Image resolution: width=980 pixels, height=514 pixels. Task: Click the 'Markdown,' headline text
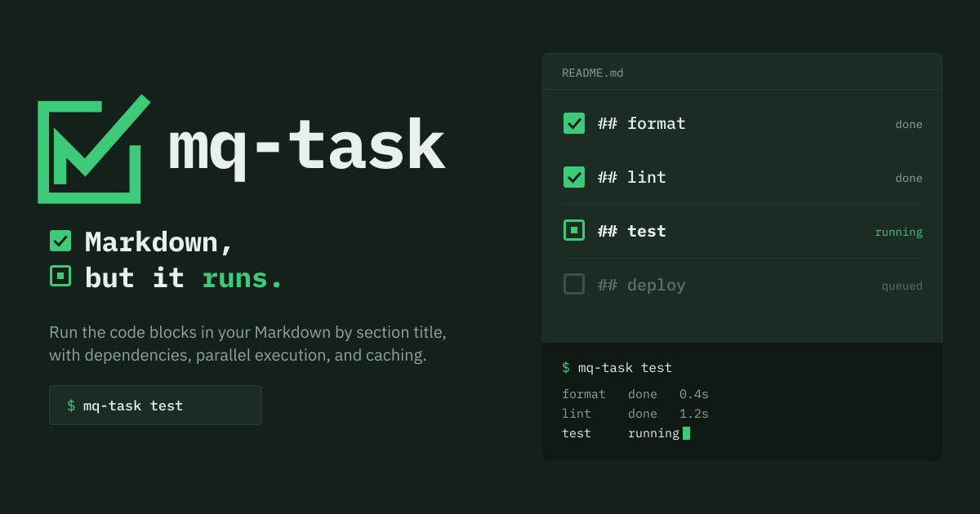coord(160,243)
